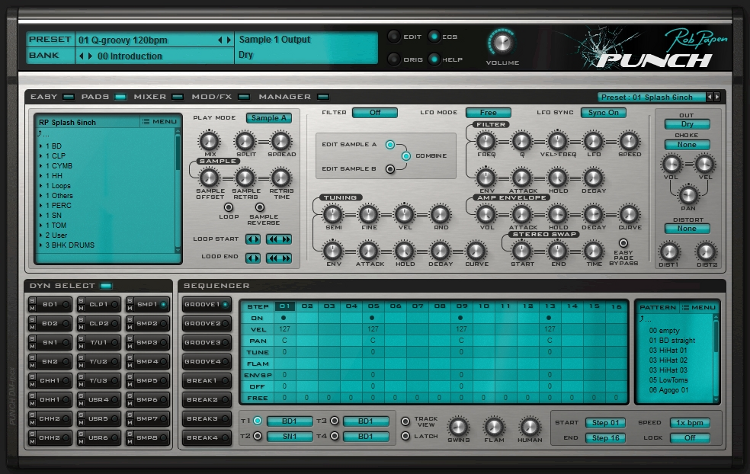Open CHOKE dropdown showing None
Viewport: 750px width, 474px height.
687,144
